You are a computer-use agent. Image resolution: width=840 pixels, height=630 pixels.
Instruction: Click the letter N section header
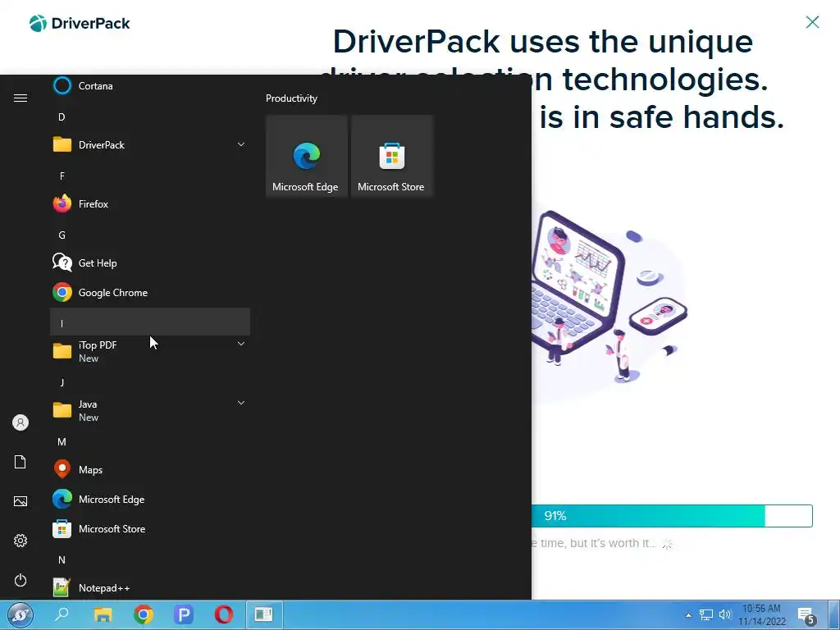(150, 559)
